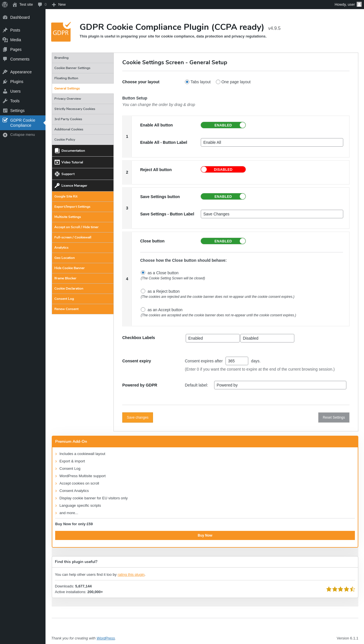Image resolution: width=364 pixels, height=644 pixels.
Task: Open the Geo Location premium tab
Action: pyautogui.click(x=83, y=258)
